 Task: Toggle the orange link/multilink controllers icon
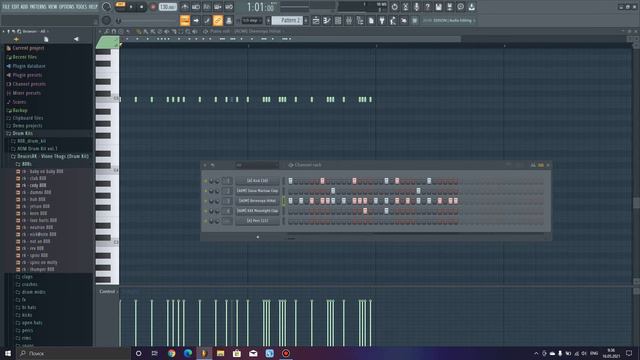[218, 20]
